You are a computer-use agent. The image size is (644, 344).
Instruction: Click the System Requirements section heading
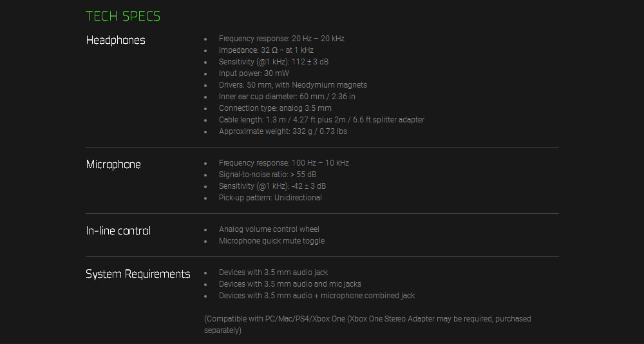(138, 274)
